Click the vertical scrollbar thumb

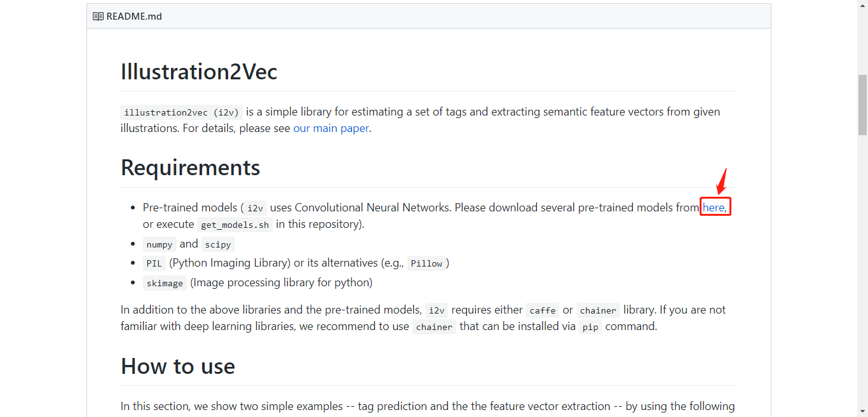tap(862, 105)
